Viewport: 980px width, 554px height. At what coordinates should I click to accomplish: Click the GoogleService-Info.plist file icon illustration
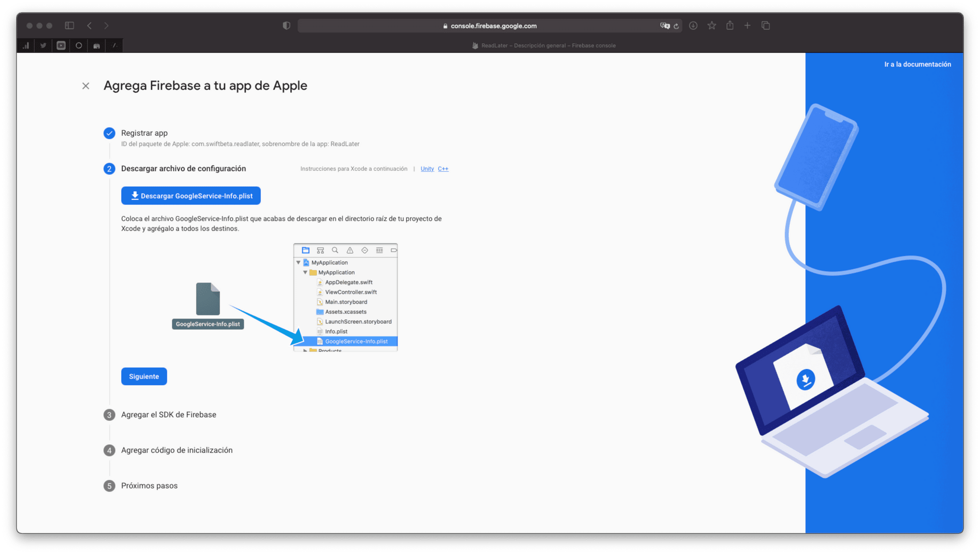[208, 299]
